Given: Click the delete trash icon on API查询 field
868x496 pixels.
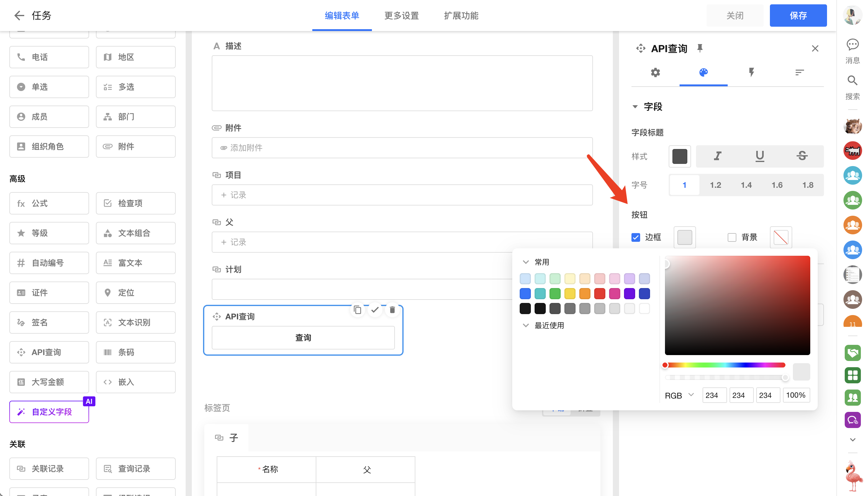Looking at the screenshot, I should point(392,310).
